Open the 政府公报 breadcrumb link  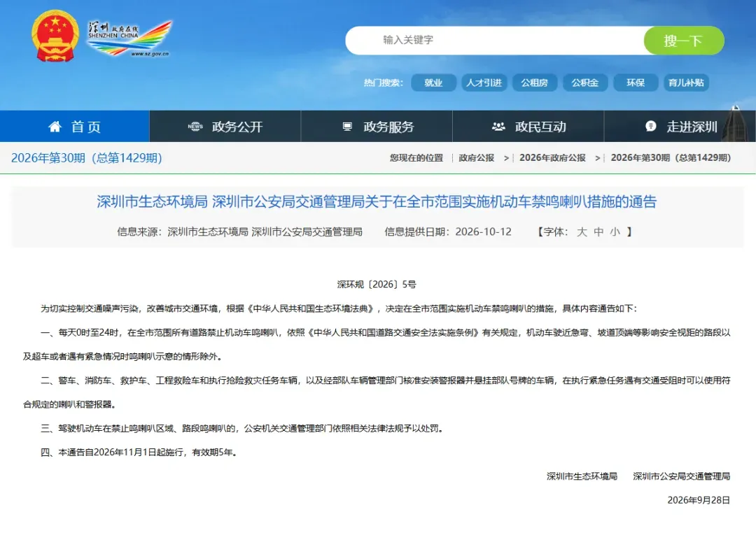pos(477,157)
